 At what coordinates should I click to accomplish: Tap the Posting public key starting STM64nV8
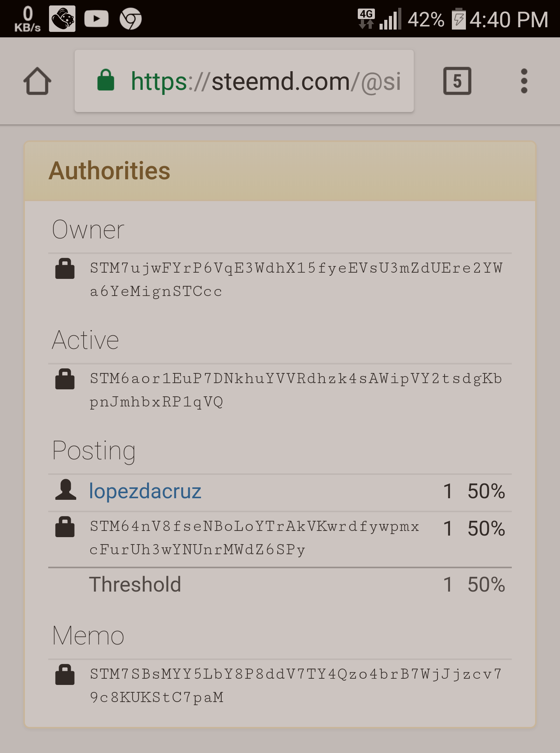point(254,538)
